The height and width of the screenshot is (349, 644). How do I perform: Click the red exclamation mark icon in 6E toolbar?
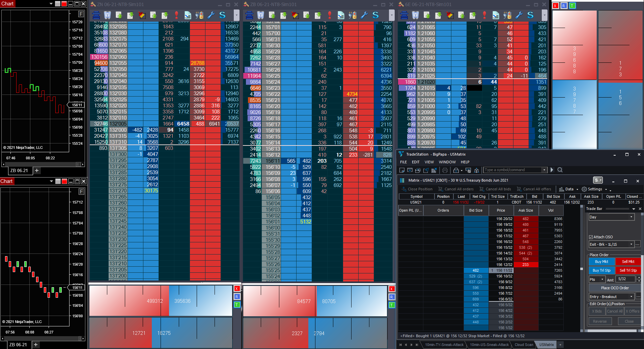click(x=484, y=15)
